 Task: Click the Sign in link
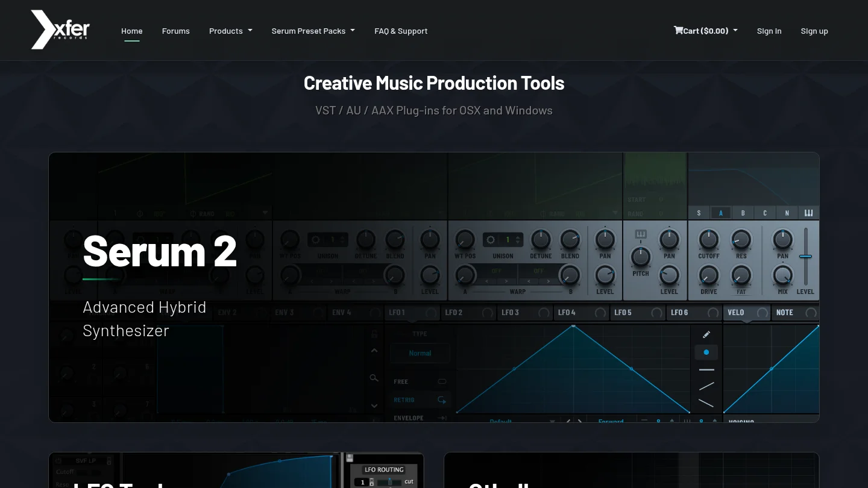coord(769,31)
